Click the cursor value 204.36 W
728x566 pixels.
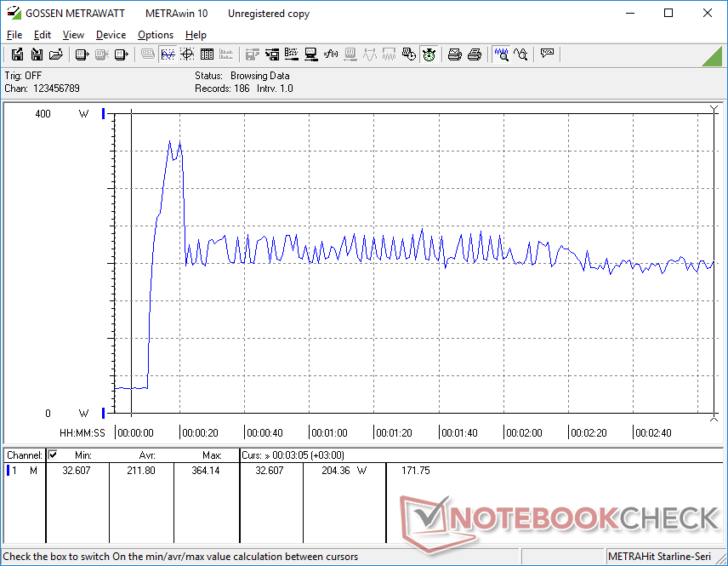tap(344, 471)
